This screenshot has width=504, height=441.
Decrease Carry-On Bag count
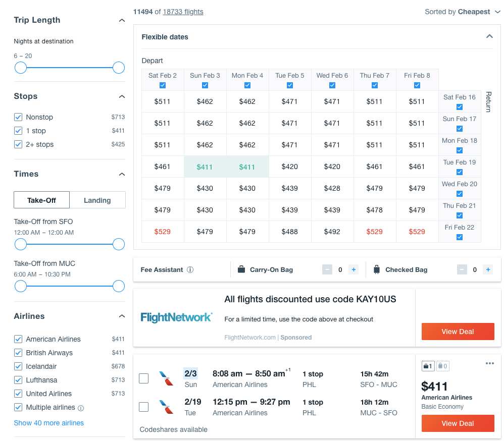point(327,269)
